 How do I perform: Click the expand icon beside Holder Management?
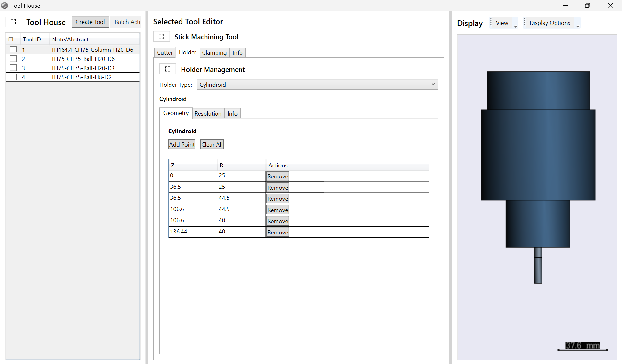(x=168, y=69)
